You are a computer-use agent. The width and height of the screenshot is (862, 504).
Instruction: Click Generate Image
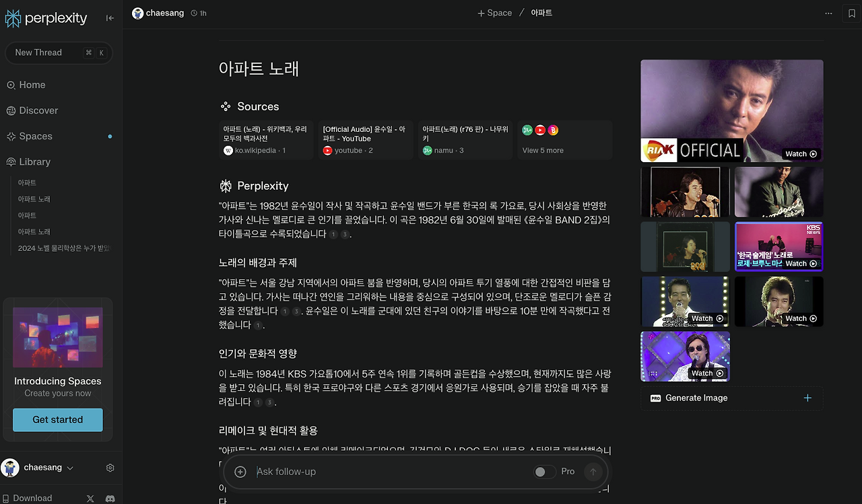(x=731, y=398)
